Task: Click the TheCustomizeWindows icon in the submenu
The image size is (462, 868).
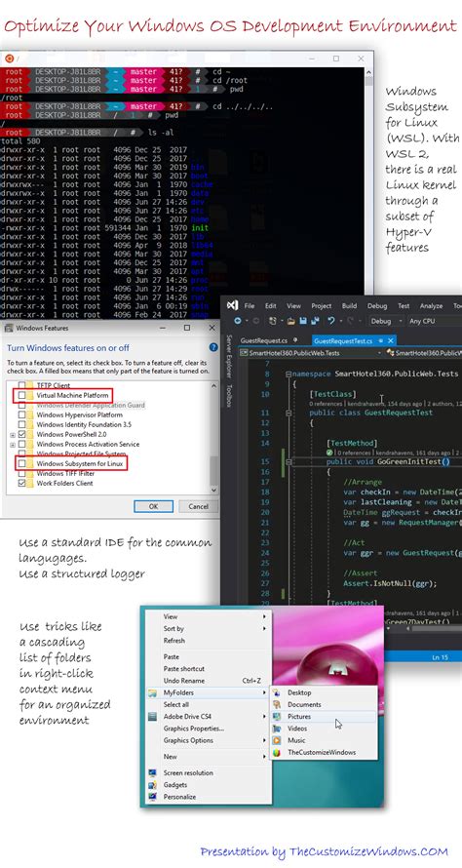Action: click(x=277, y=752)
